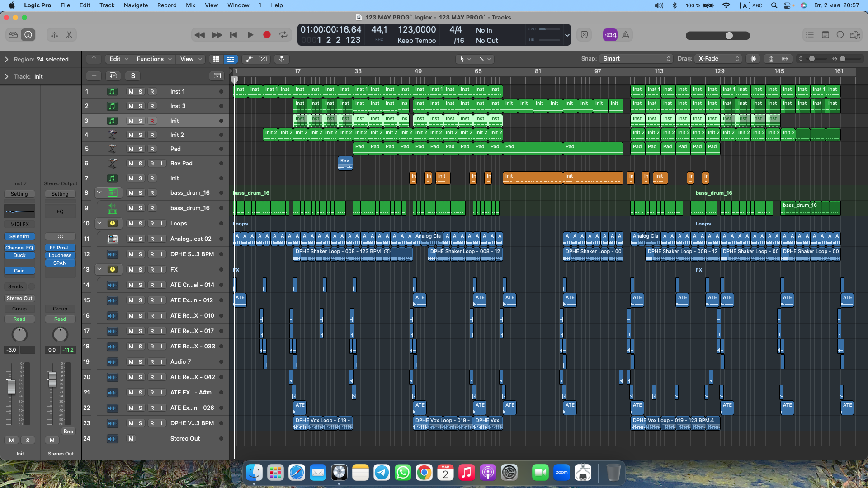The width and height of the screenshot is (868, 488).
Task: Open the Navigate menu
Action: pyautogui.click(x=136, y=5)
